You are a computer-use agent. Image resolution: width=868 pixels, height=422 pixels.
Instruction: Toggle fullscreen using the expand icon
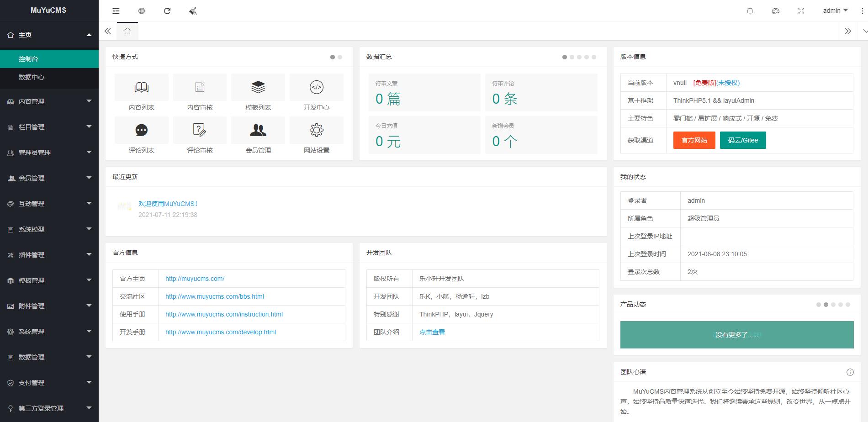point(801,11)
